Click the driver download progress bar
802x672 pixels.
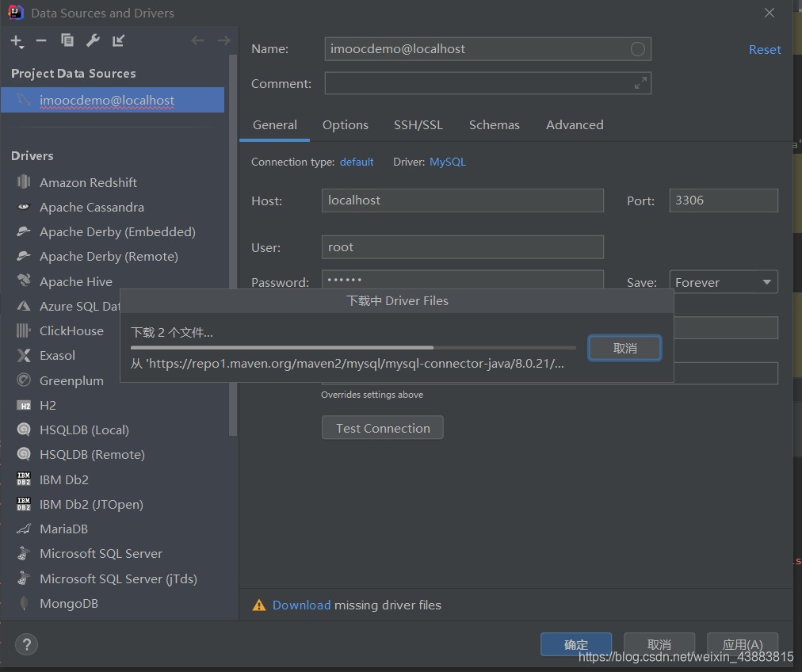click(x=353, y=348)
